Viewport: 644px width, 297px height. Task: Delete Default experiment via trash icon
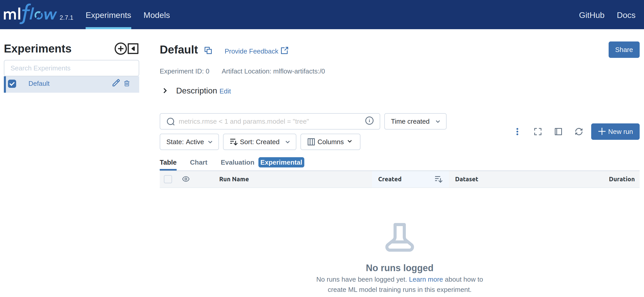(127, 83)
